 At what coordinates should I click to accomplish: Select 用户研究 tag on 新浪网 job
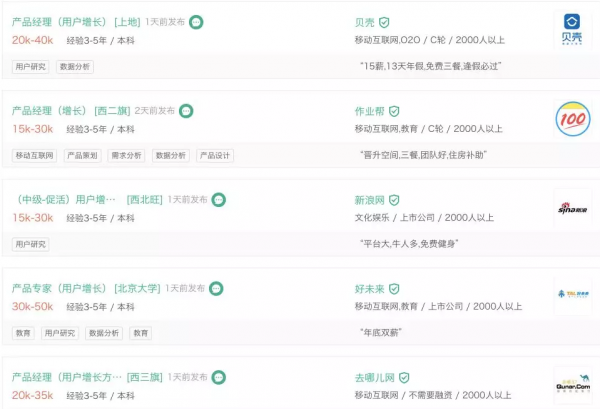pos(31,244)
